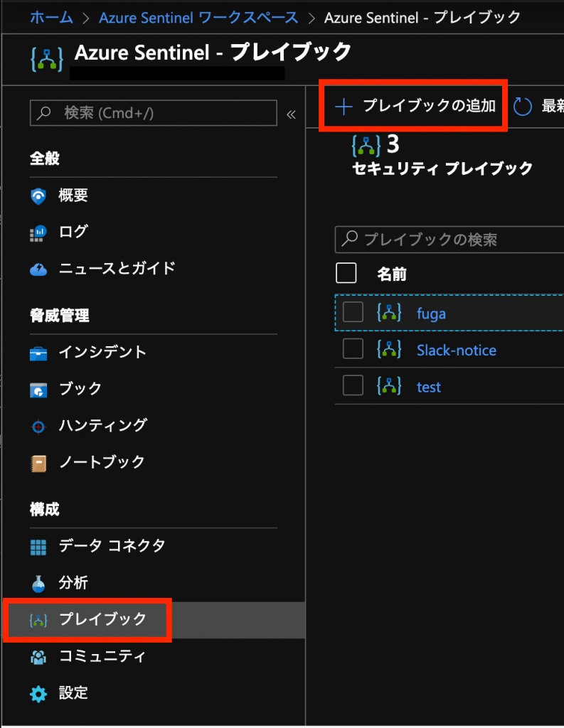Toggle the select-all checkbox next to 名前
Image resolution: width=564 pixels, height=728 pixels.
tap(346, 273)
